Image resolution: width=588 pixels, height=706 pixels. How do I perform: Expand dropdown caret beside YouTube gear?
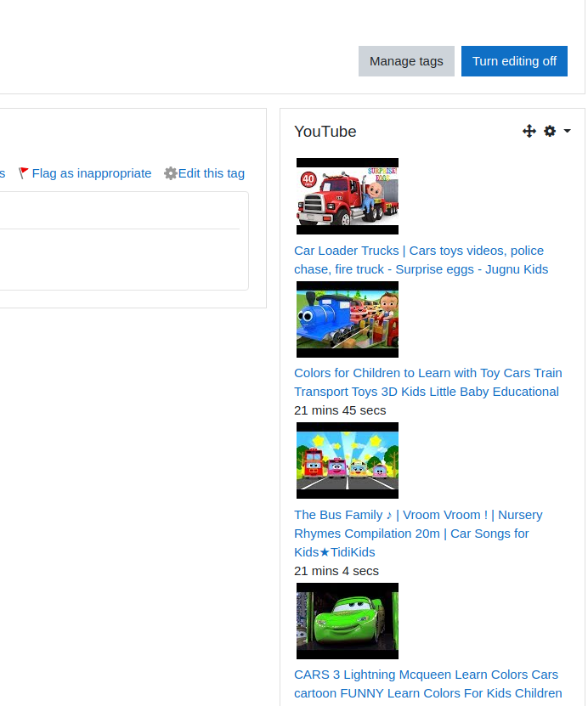point(567,131)
